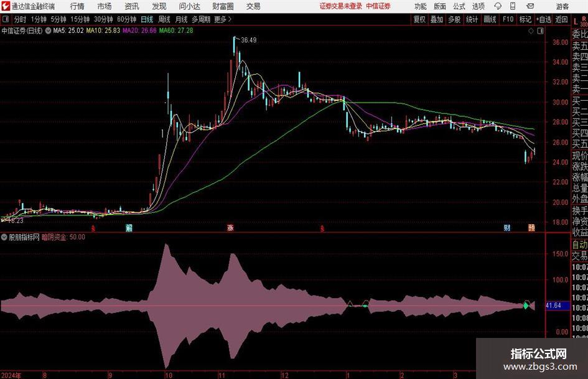The height and width of the screenshot is (379, 588).
Task: Click the 画线 drawing button
Action: click(x=490, y=19)
